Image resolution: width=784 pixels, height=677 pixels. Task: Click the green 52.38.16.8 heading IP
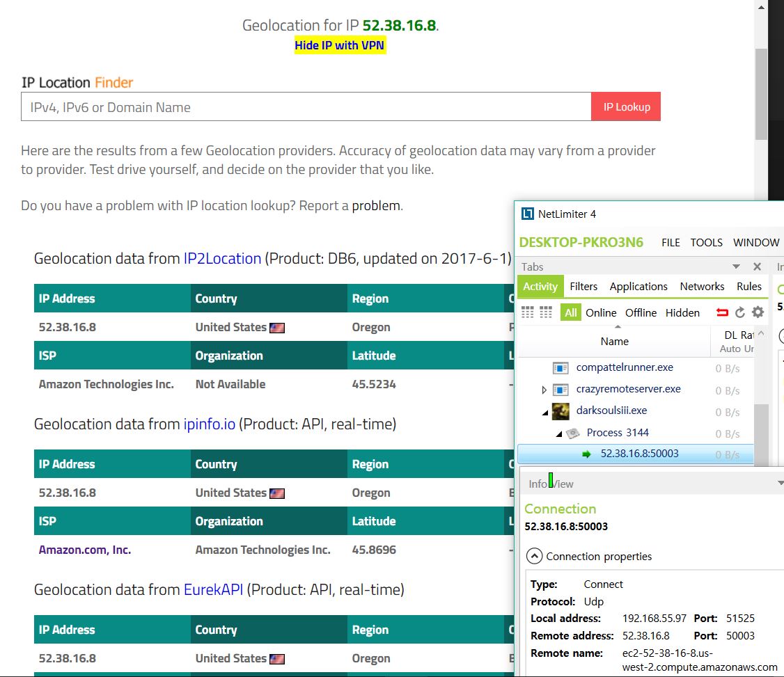click(399, 26)
